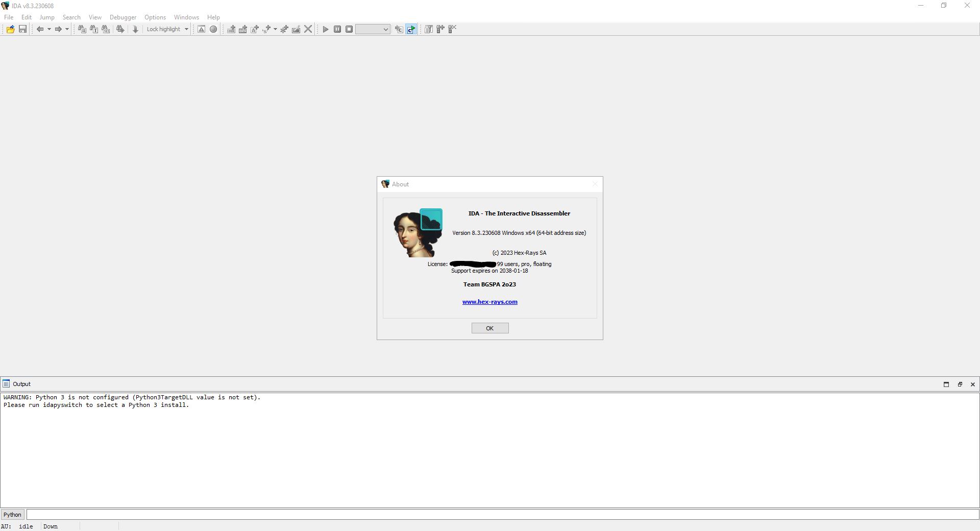Open the Debugger menu
This screenshot has width=980, height=531.
123,17
